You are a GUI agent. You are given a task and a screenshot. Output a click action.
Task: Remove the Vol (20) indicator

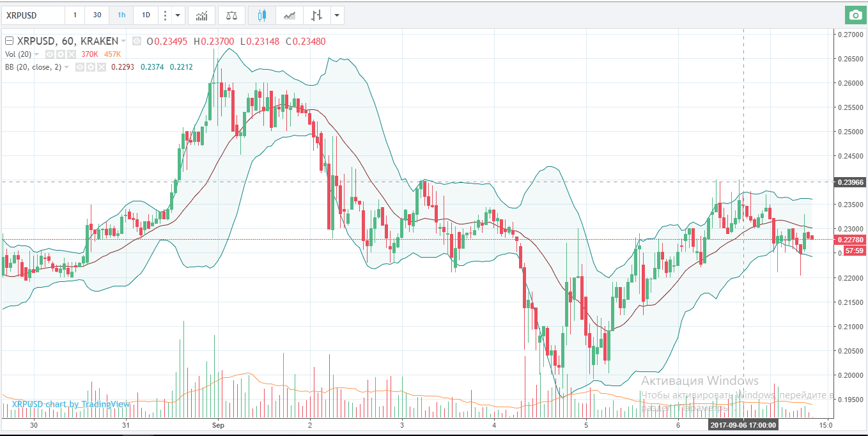(71, 54)
